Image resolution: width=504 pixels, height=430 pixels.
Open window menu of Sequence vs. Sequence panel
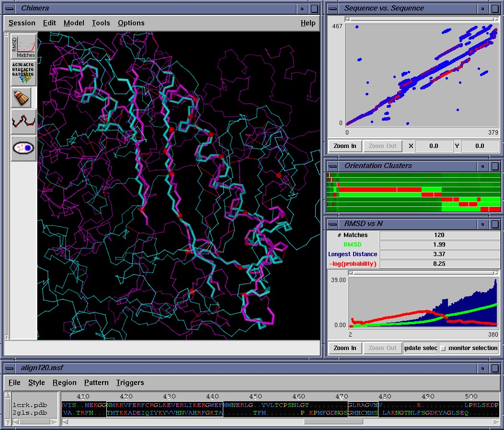coord(333,8)
